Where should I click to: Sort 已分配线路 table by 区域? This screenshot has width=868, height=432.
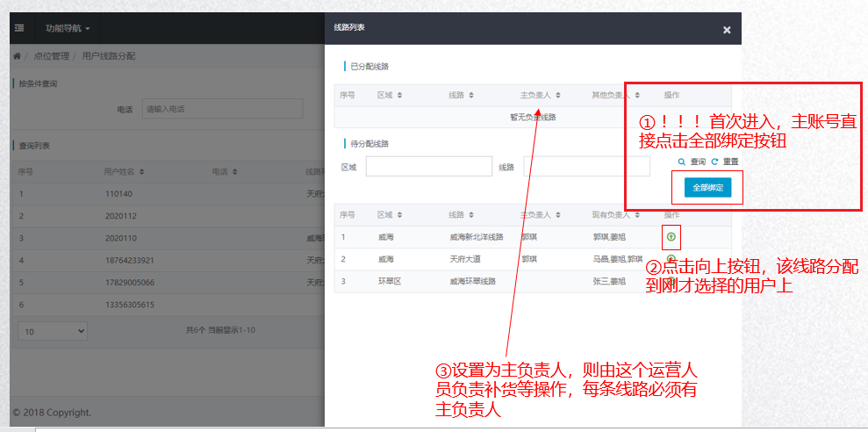pos(399,95)
